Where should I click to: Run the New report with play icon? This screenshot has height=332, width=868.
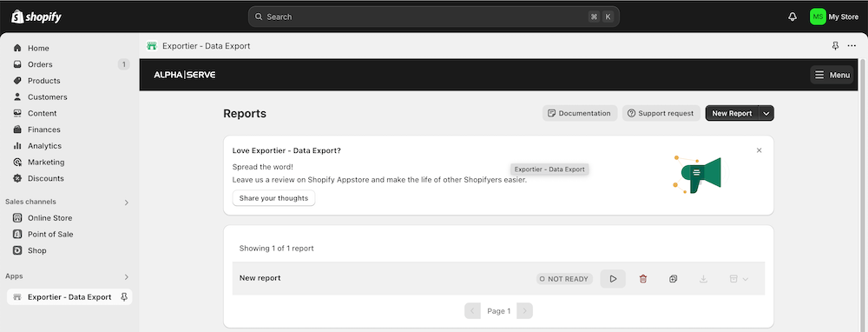click(613, 279)
